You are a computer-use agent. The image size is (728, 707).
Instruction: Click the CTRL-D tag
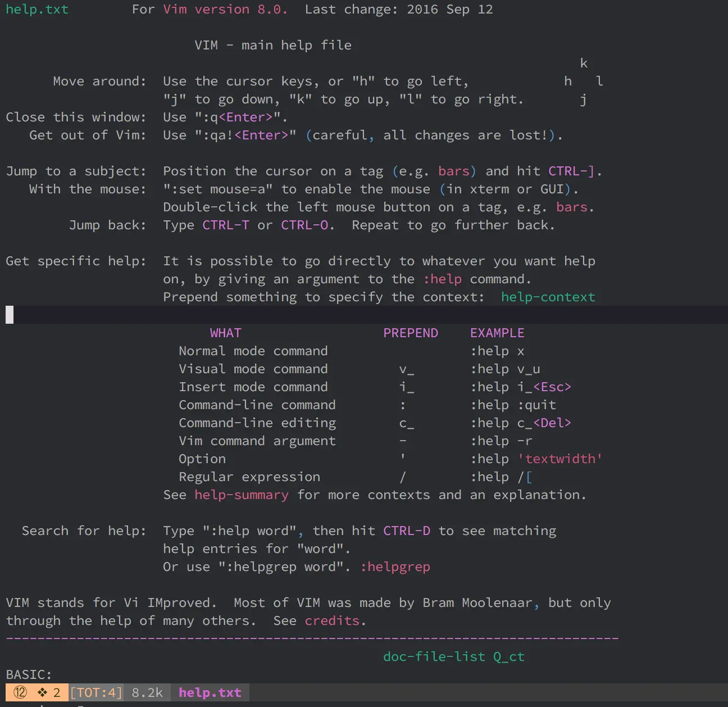click(x=407, y=531)
